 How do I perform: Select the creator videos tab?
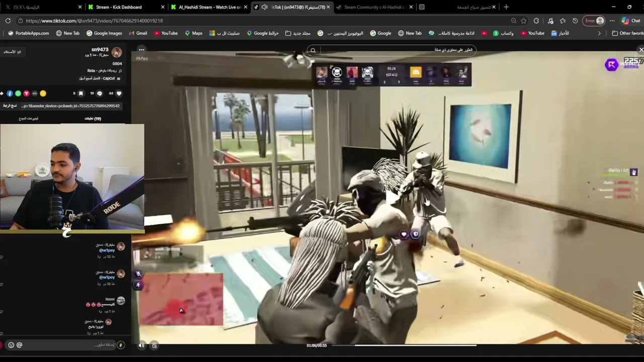(29, 119)
